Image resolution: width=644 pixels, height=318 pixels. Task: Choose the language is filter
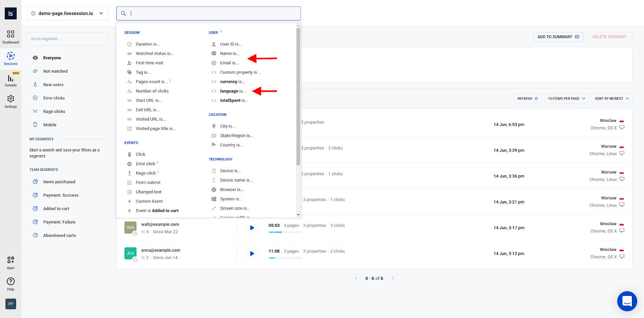(233, 91)
